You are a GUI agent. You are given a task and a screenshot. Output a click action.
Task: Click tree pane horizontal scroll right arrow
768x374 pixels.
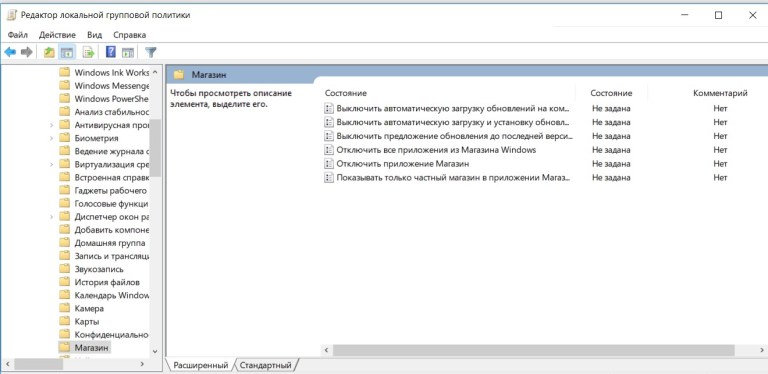[142, 364]
